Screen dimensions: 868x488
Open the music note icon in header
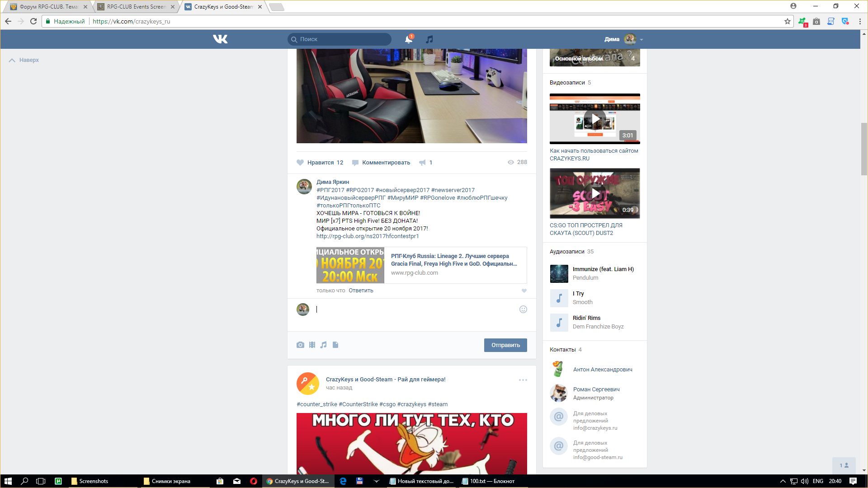point(429,39)
